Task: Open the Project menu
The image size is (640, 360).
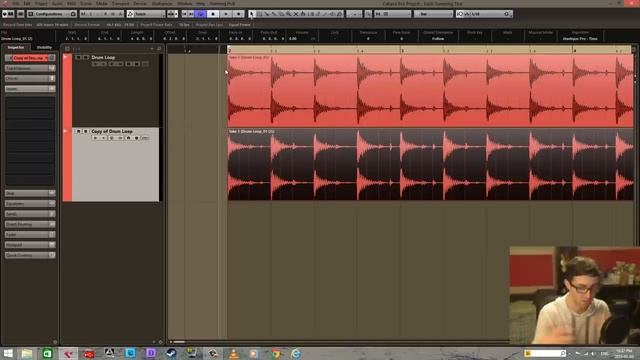Action: tap(41, 3)
